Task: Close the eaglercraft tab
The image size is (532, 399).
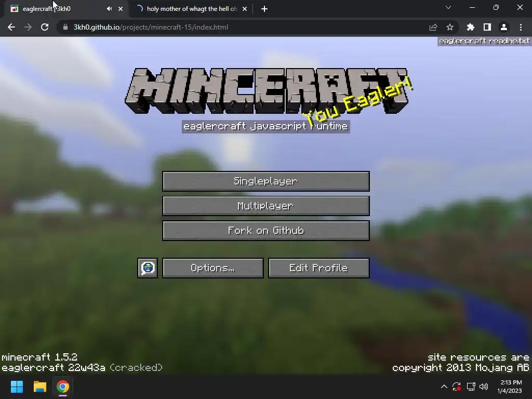Action: (121, 9)
